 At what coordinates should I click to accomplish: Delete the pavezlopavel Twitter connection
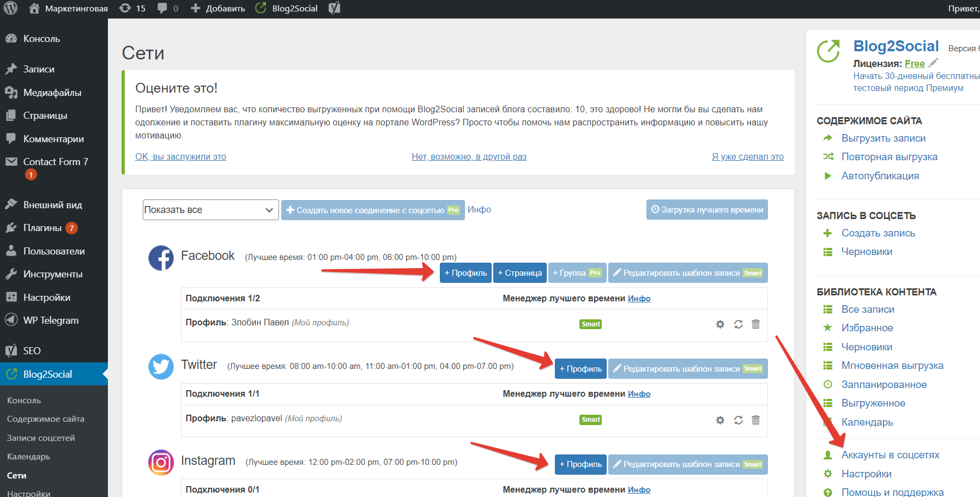coord(755,420)
